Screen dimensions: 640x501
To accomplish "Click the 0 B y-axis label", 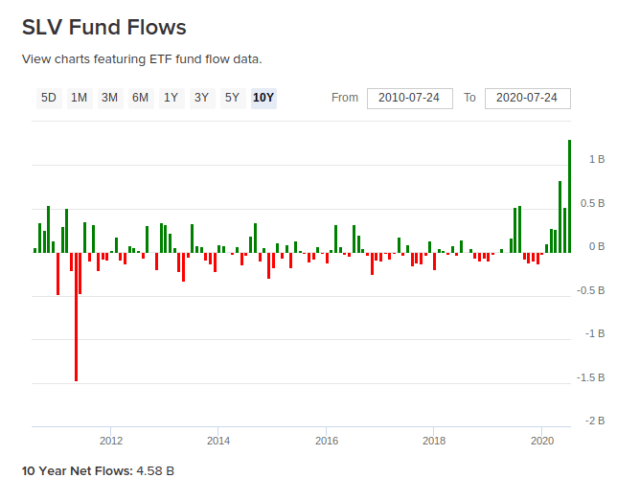I will click(x=597, y=247).
